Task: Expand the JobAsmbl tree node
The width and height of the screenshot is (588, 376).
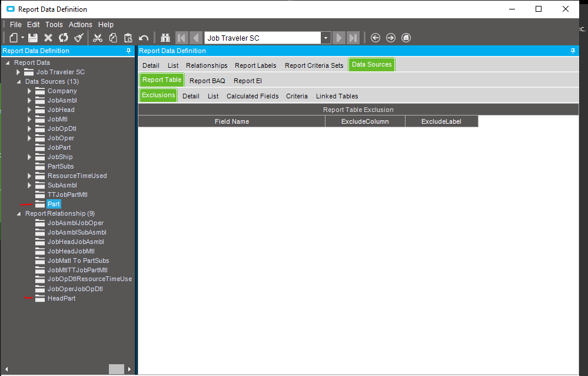Action: 29,100
